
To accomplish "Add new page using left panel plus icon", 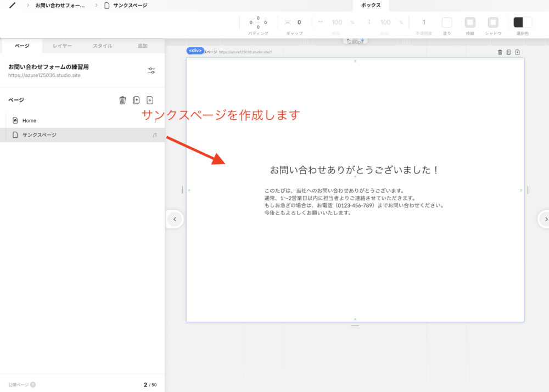I will 150,100.
